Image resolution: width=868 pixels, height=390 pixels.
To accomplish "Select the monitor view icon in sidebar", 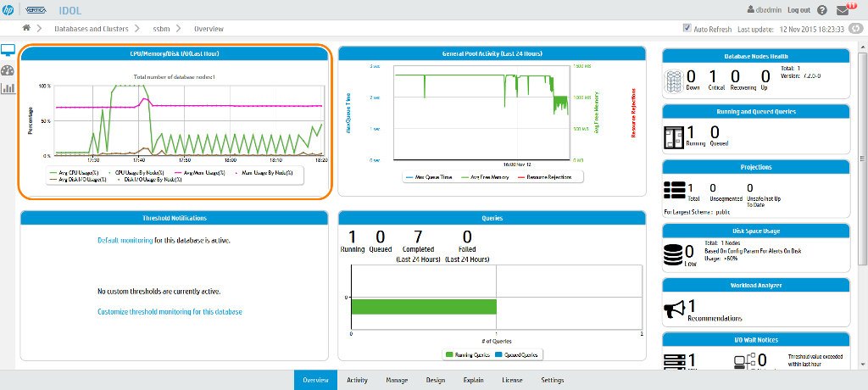I will pos(8,52).
